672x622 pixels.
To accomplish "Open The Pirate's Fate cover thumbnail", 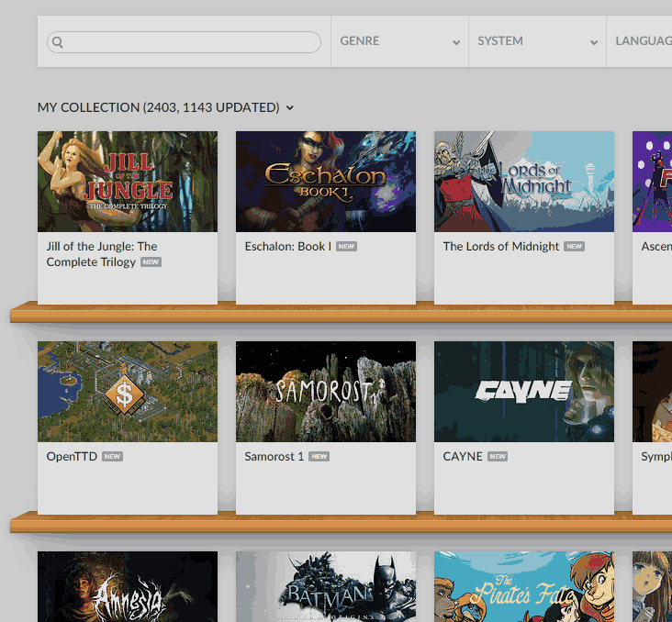I will (523, 586).
